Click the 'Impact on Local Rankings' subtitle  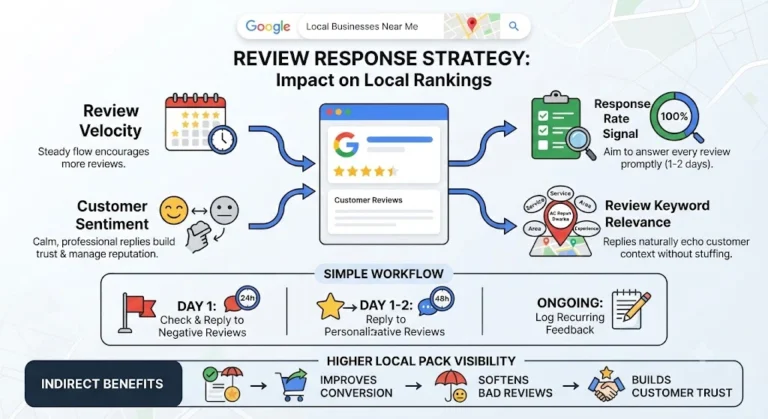click(384, 80)
